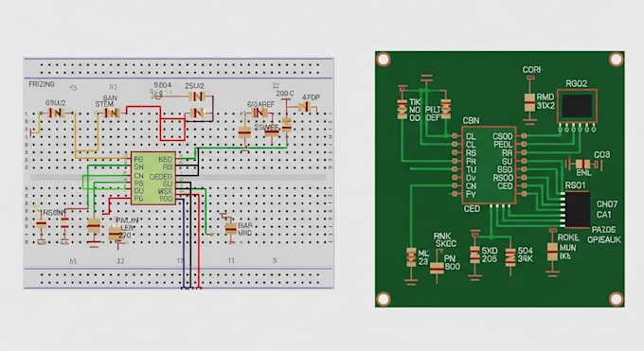
Task: Select the RMD 31X2 resistor
Action: click(x=529, y=102)
